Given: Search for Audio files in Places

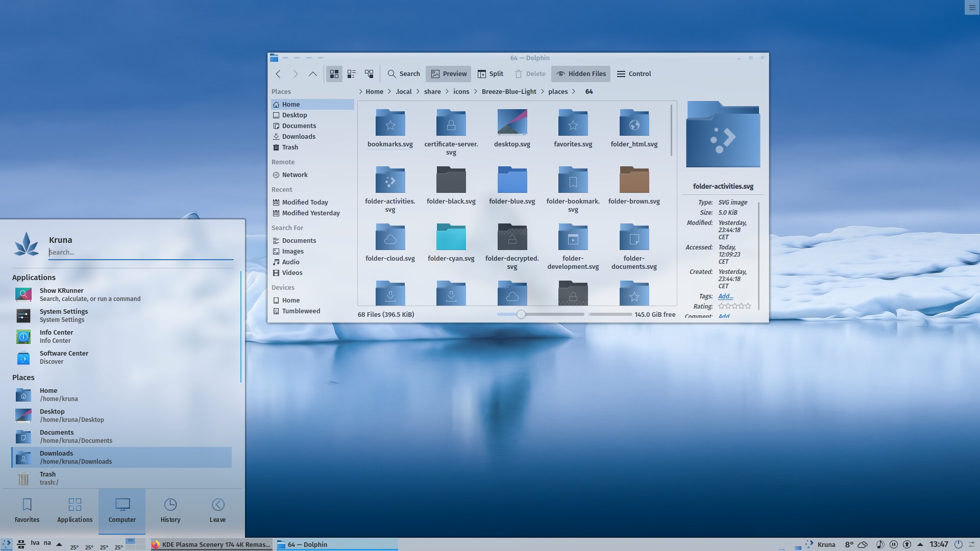Looking at the screenshot, I should 312,262.
